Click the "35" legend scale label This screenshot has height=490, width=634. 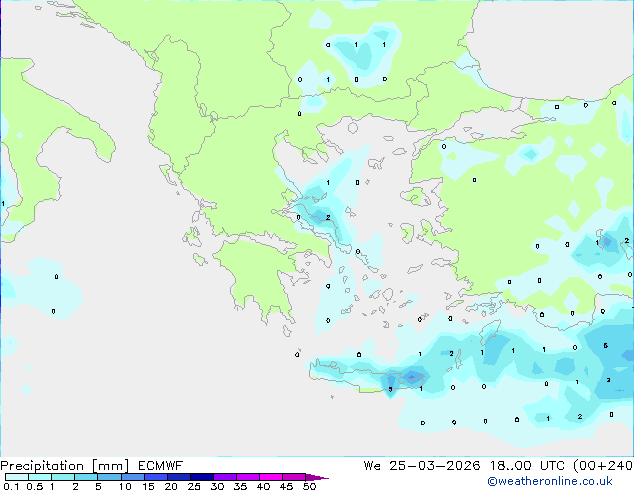point(240,486)
